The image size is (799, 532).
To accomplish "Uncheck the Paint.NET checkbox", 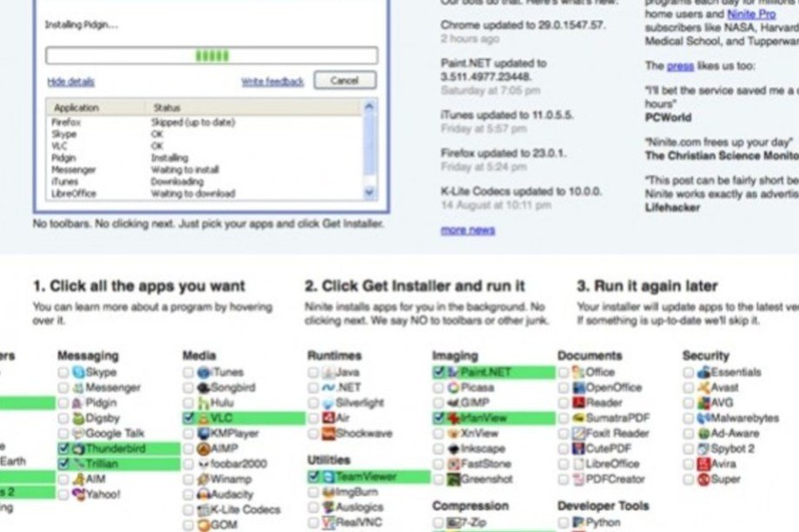I will coord(439,372).
